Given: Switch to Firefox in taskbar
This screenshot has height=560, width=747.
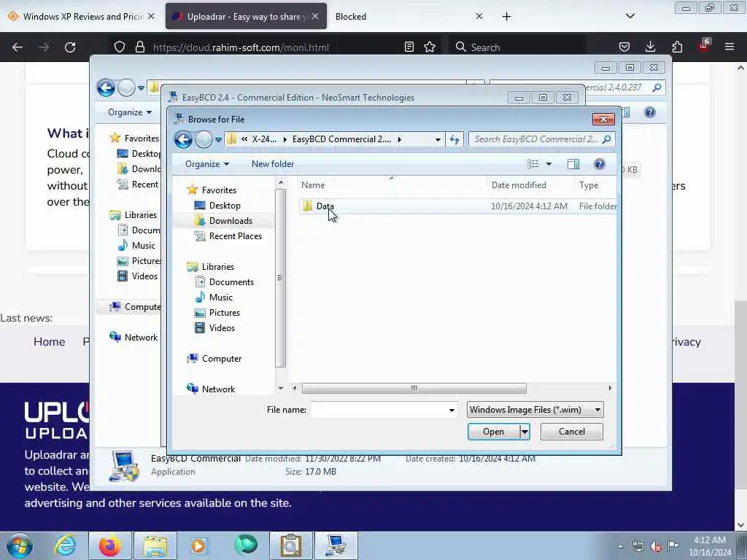Looking at the screenshot, I should 110,545.
